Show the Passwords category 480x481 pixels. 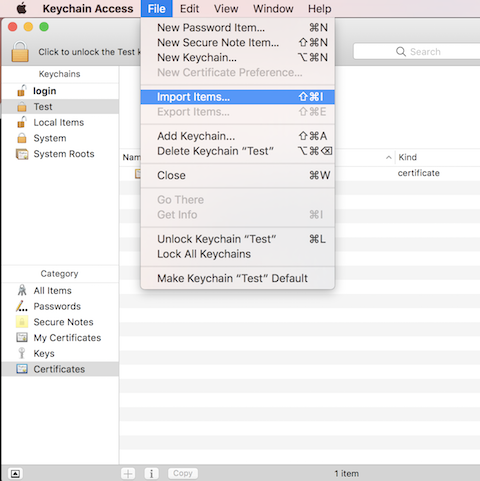(x=60, y=306)
